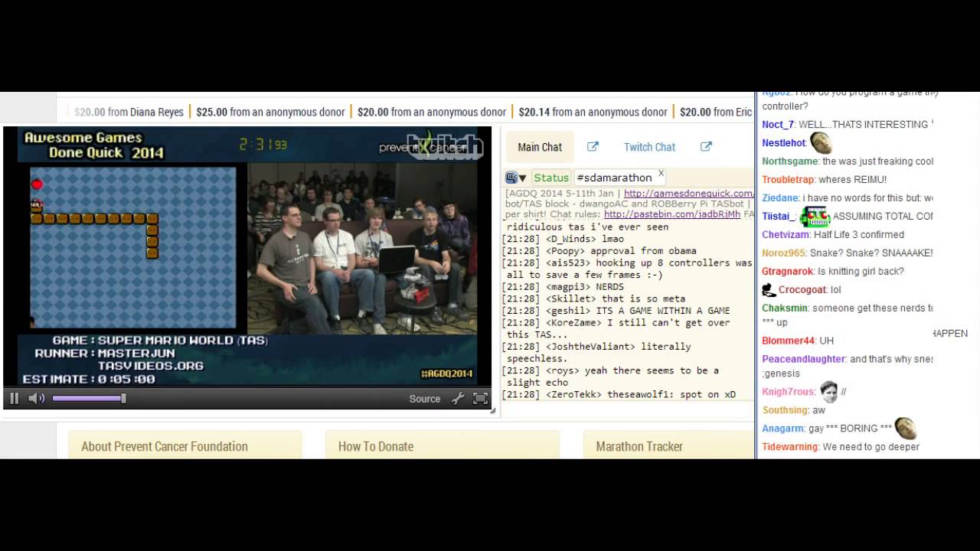Click the Skillet 'that is so meta' message

593,298
